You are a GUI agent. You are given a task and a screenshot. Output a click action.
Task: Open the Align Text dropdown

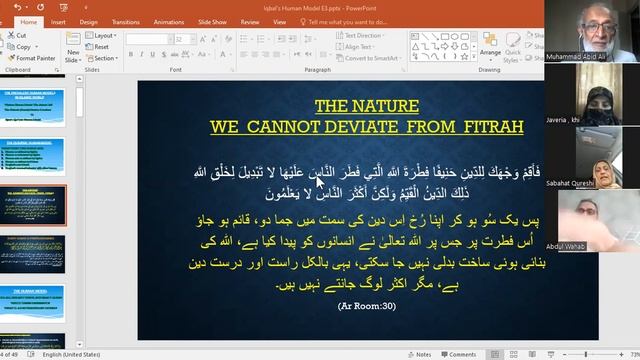click(x=356, y=47)
